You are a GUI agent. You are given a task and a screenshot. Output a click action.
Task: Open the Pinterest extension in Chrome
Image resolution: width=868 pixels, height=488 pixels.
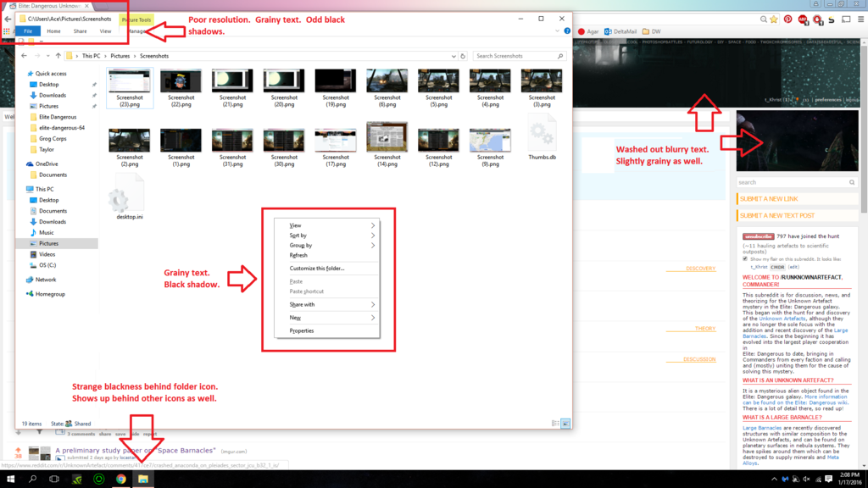[787, 19]
